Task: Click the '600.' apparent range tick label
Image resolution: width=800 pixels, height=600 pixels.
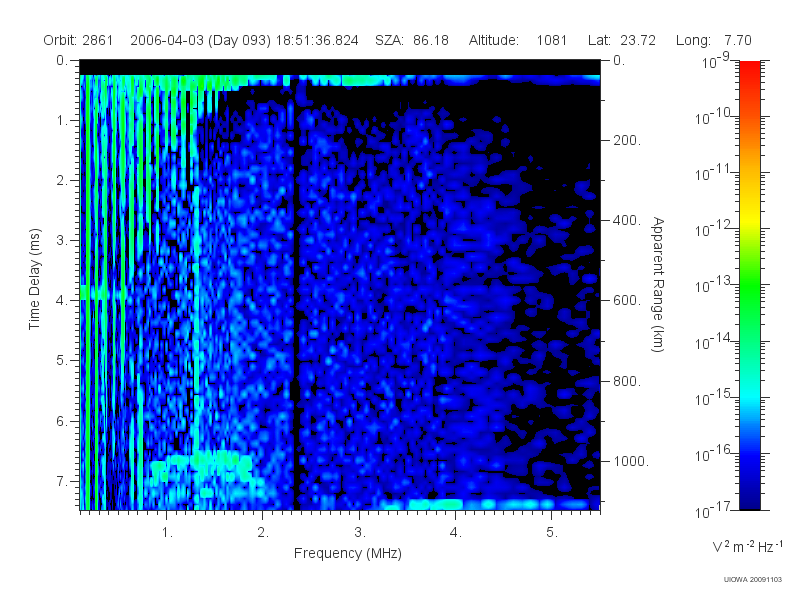Action: (627, 301)
